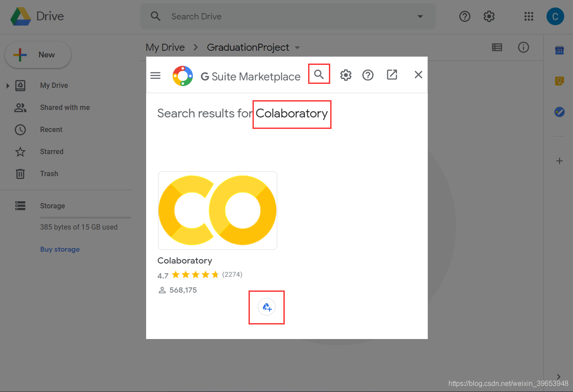
Task: Open the Storage section
Action: (53, 206)
